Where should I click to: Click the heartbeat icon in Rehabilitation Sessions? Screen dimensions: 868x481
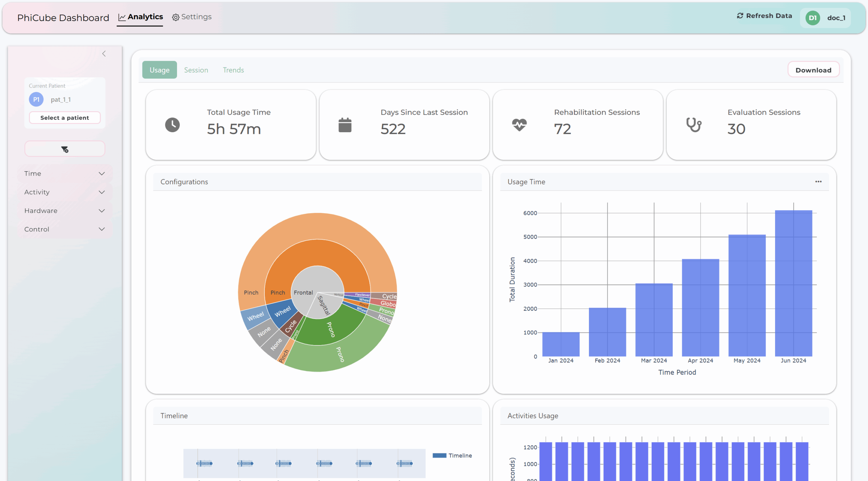click(519, 125)
